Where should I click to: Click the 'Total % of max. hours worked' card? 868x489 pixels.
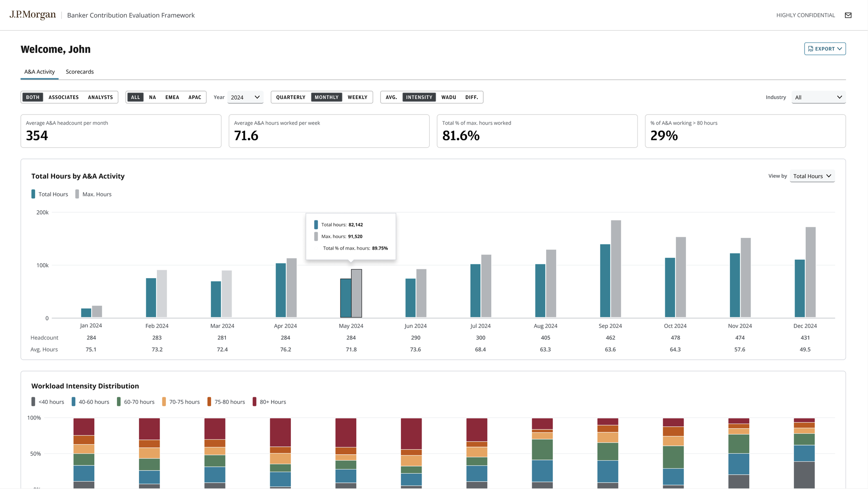click(x=537, y=131)
